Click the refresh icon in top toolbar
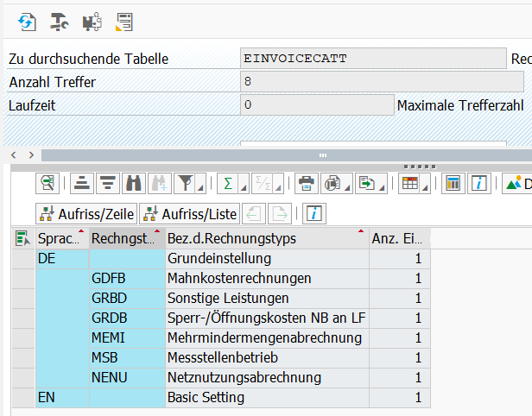Image resolution: width=532 pixels, height=416 pixels. [27, 21]
